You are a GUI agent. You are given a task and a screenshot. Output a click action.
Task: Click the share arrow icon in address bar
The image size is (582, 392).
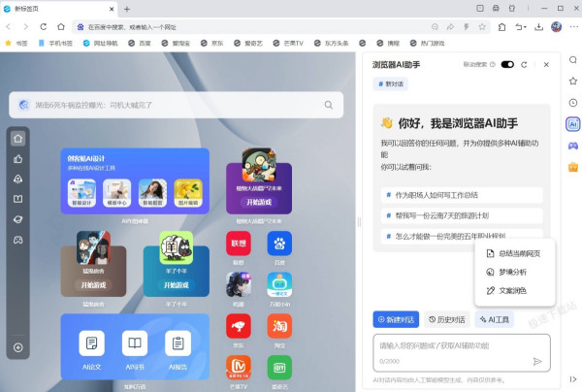pos(450,27)
